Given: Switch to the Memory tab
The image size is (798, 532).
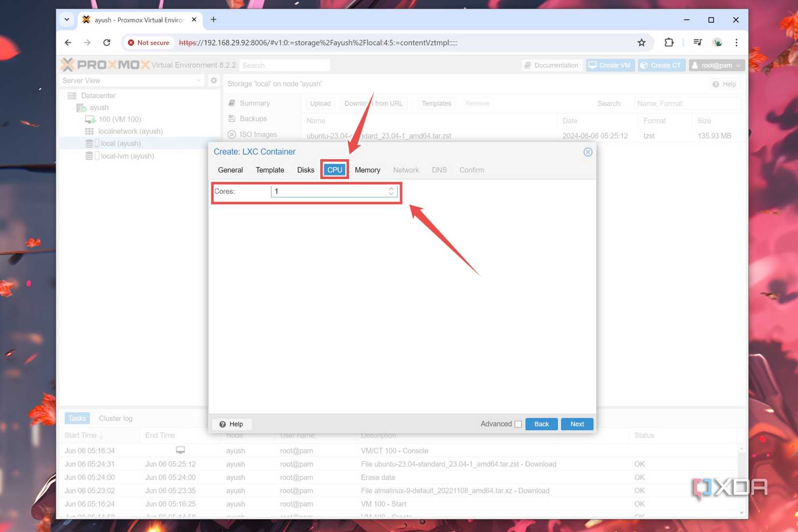Looking at the screenshot, I should [367, 170].
